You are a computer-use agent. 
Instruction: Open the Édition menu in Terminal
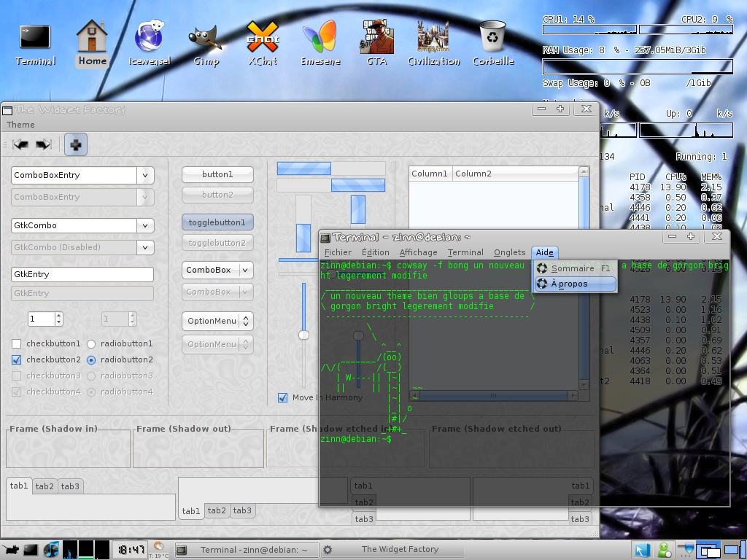375,252
